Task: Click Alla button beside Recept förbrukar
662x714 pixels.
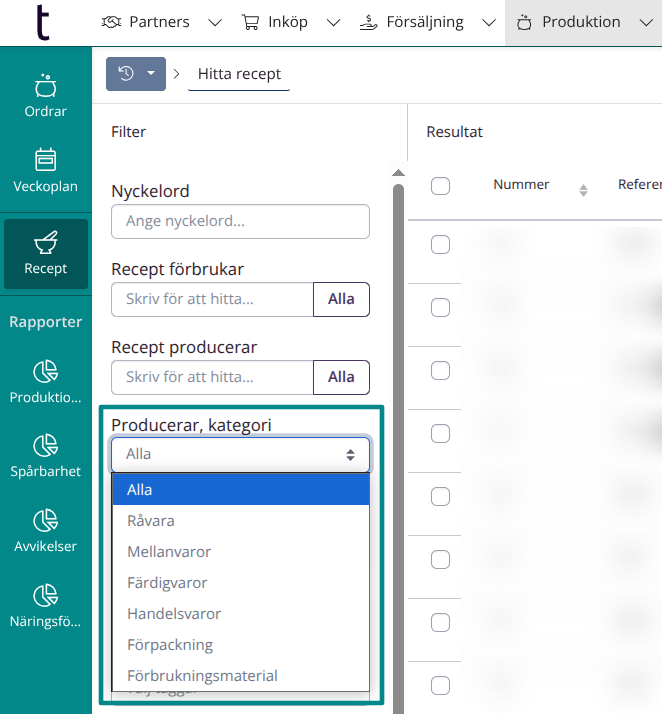Action: coord(341,299)
